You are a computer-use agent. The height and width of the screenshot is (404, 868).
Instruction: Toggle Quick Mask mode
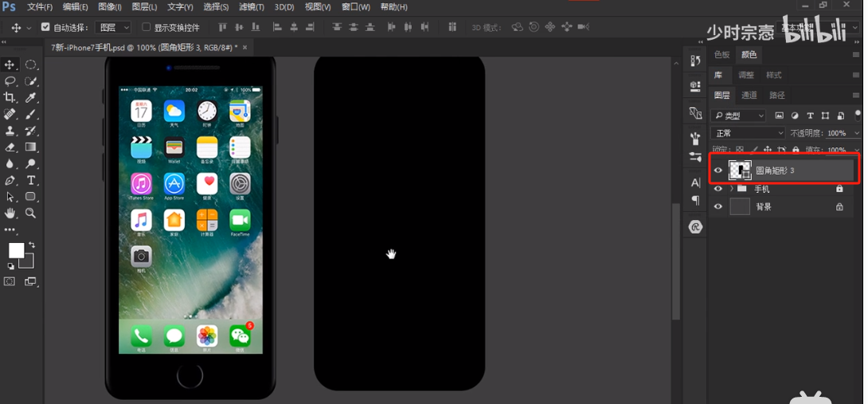click(10, 281)
